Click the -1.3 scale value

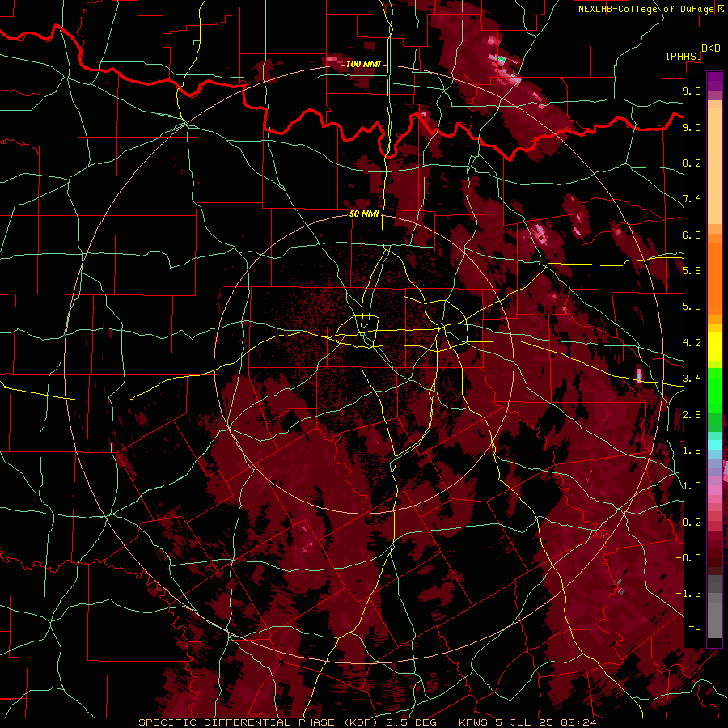(688, 594)
